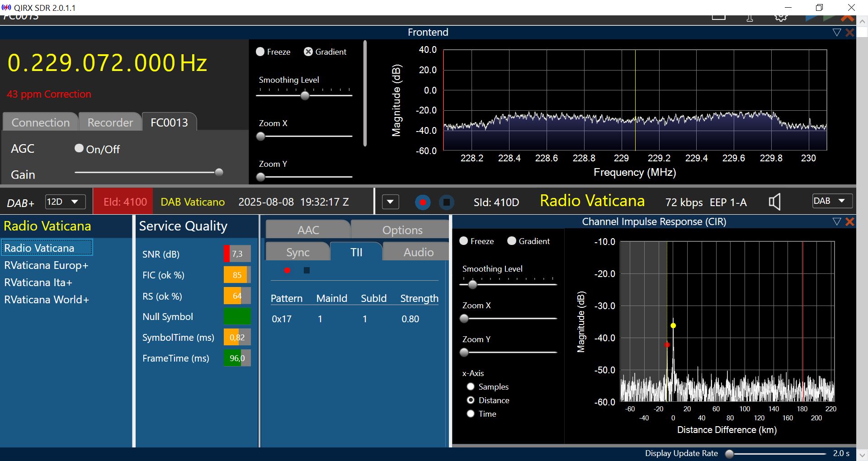This screenshot has width=868, height=461.
Task: Open the 12D channel dropdown
Action: coord(66,202)
